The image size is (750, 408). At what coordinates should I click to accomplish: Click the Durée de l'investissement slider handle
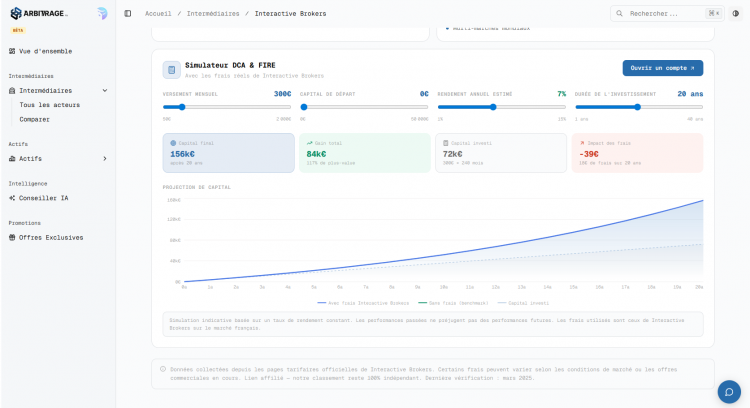click(x=638, y=107)
